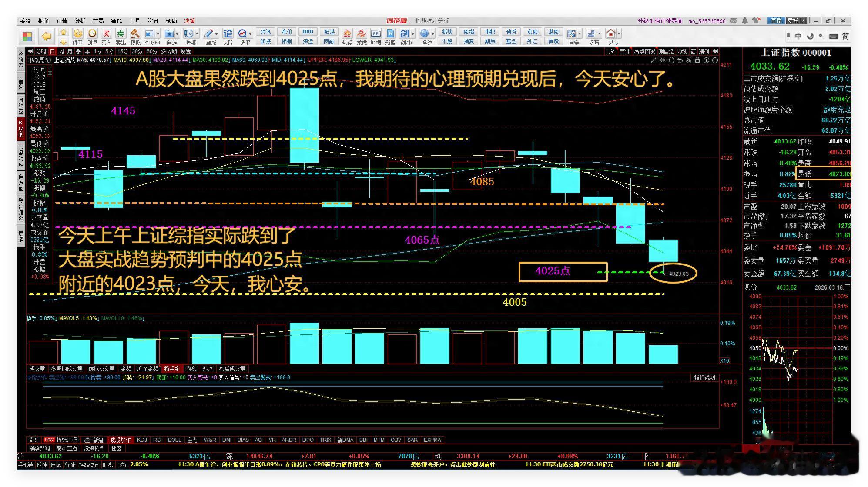Toggle the eye visibility icon above chart
Viewport: 868px width, 487px height.
662,60
